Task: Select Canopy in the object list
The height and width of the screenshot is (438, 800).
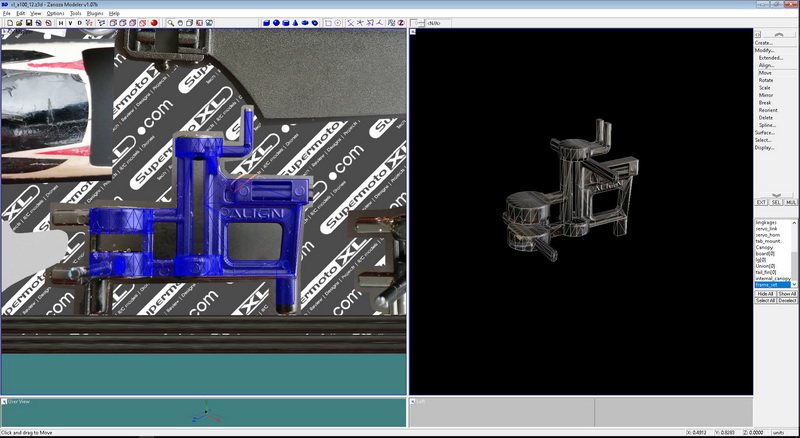Action: (764, 247)
